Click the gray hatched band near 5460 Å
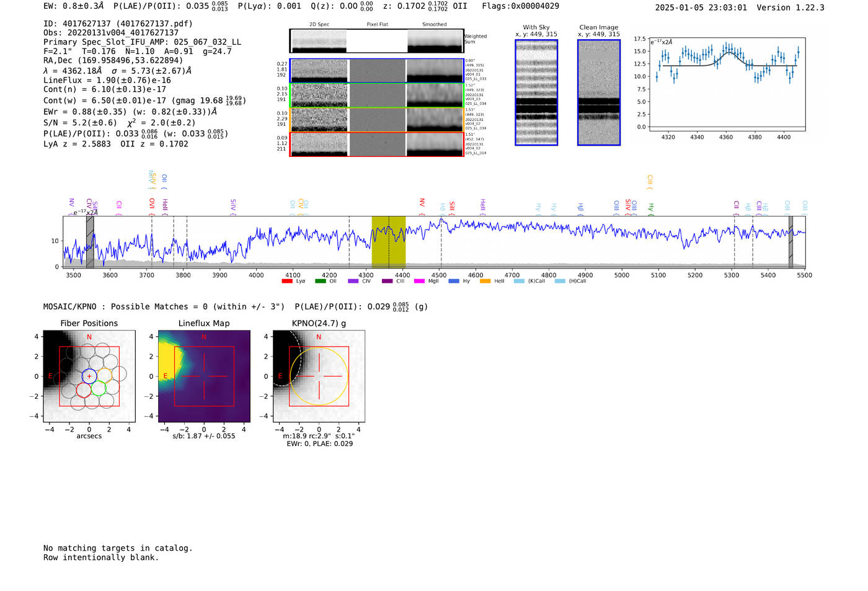 (790, 242)
